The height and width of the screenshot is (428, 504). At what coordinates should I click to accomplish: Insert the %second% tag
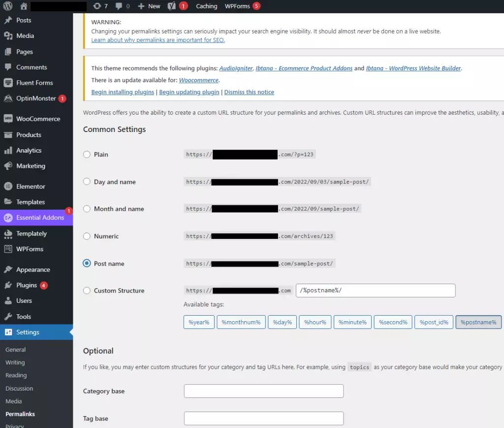[x=393, y=322]
